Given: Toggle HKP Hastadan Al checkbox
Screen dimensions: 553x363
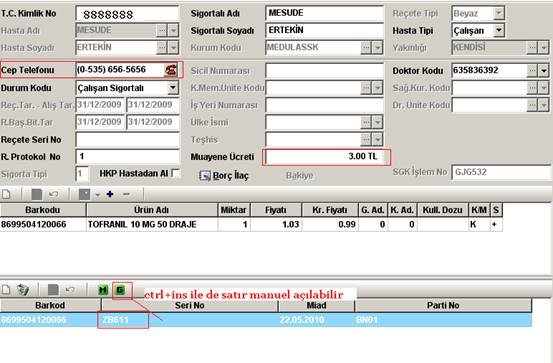Looking at the screenshot, I should [175, 173].
